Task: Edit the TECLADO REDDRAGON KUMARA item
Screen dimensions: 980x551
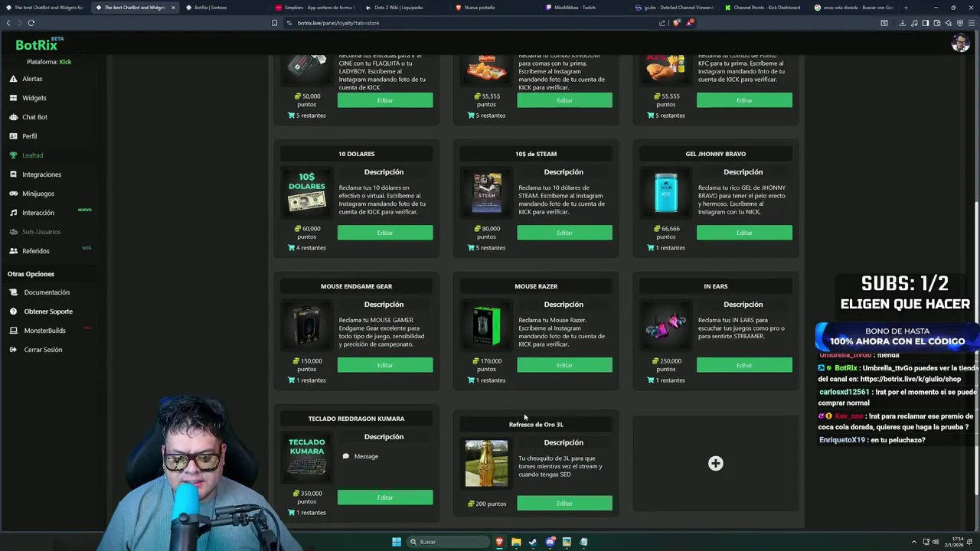Action: [385, 497]
